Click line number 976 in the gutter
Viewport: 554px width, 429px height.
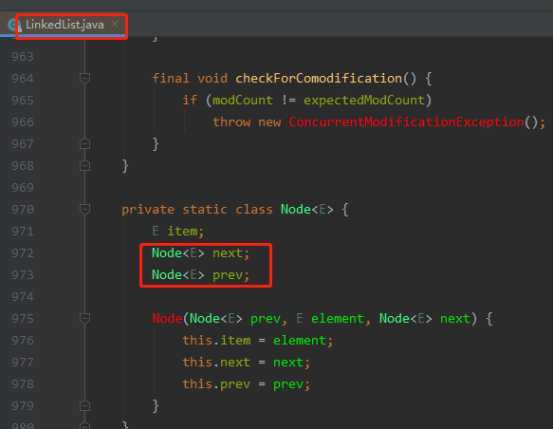22,340
